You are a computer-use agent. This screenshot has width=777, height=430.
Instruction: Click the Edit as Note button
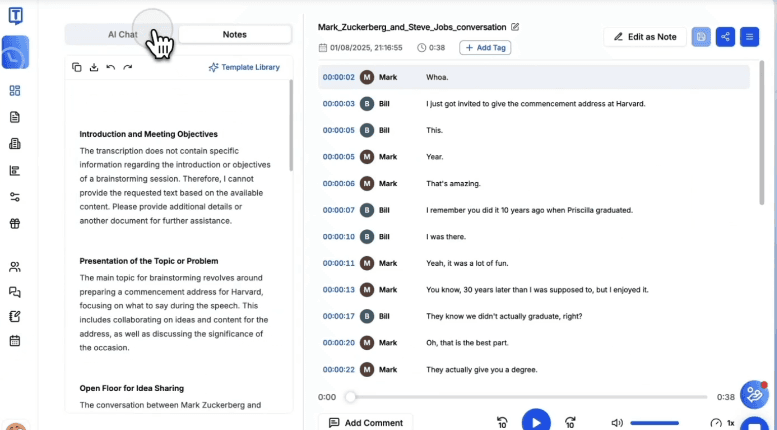645,37
